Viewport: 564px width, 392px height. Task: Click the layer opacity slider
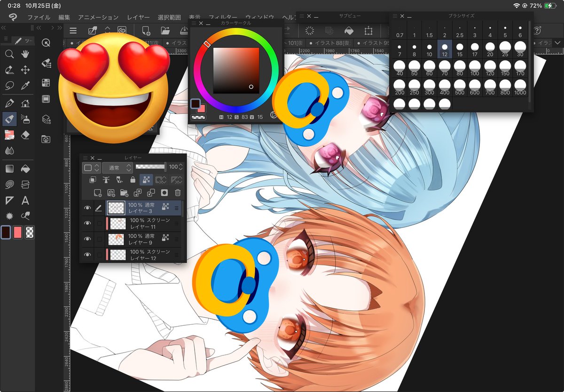tap(150, 166)
